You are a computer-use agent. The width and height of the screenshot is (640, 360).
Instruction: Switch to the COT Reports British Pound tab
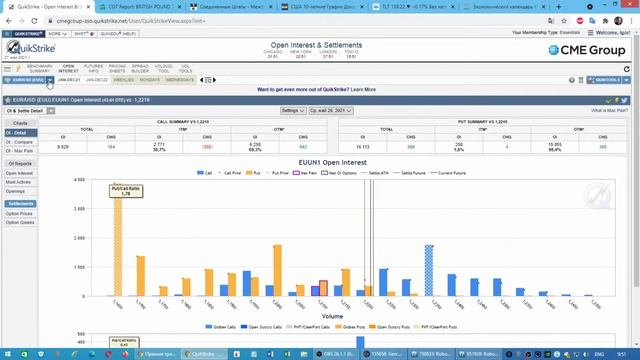pyautogui.click(x=140, y=7)
